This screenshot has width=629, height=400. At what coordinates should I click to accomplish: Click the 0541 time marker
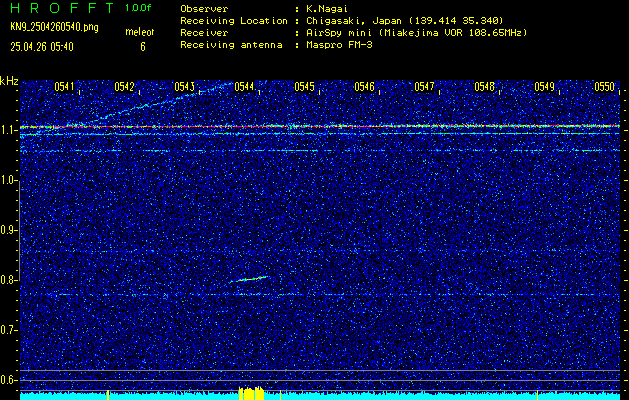tap(64, 87)
